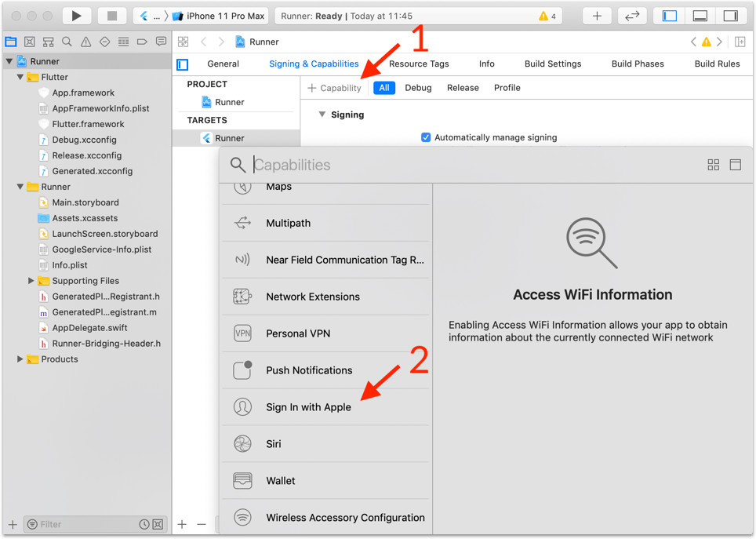Expand the Supporting Files folder
Screen dimensions: 756x539
tap(31, 281)
